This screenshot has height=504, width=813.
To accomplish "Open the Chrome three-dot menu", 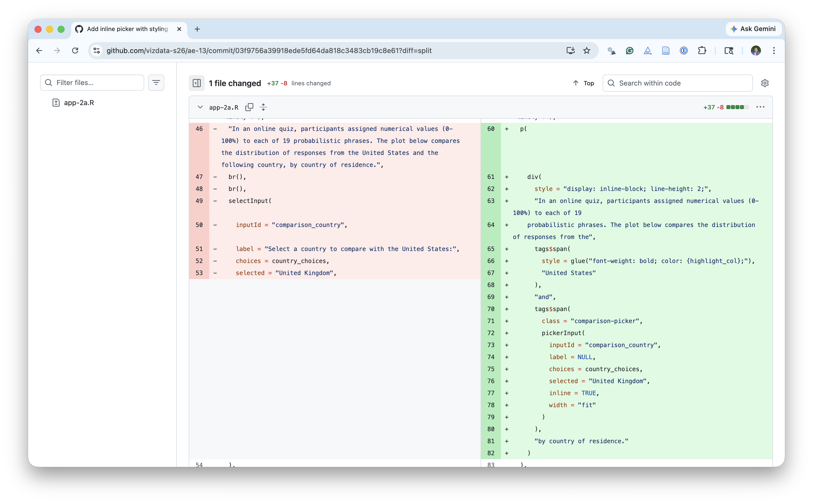I will (x=774, y=51).
